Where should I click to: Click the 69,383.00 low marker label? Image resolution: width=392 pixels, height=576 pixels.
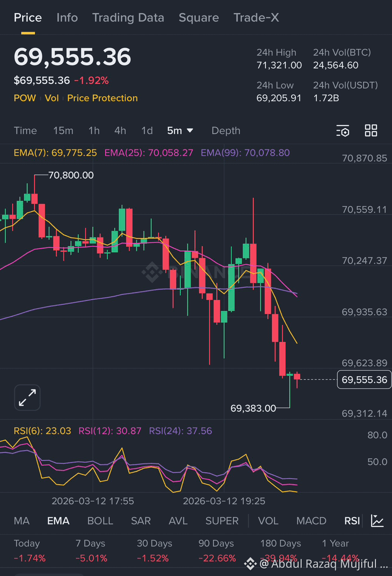click(253, 408)
